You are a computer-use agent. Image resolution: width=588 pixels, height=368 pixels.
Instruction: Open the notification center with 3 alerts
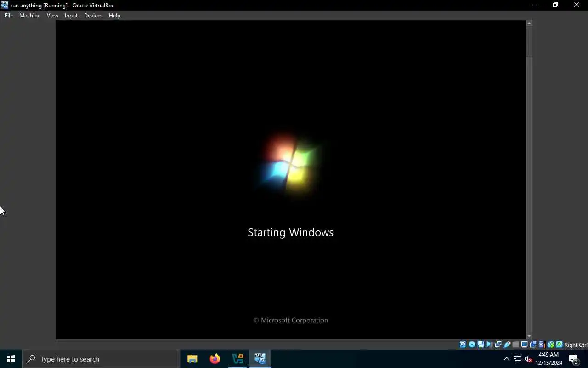click(x=573, y=359)
